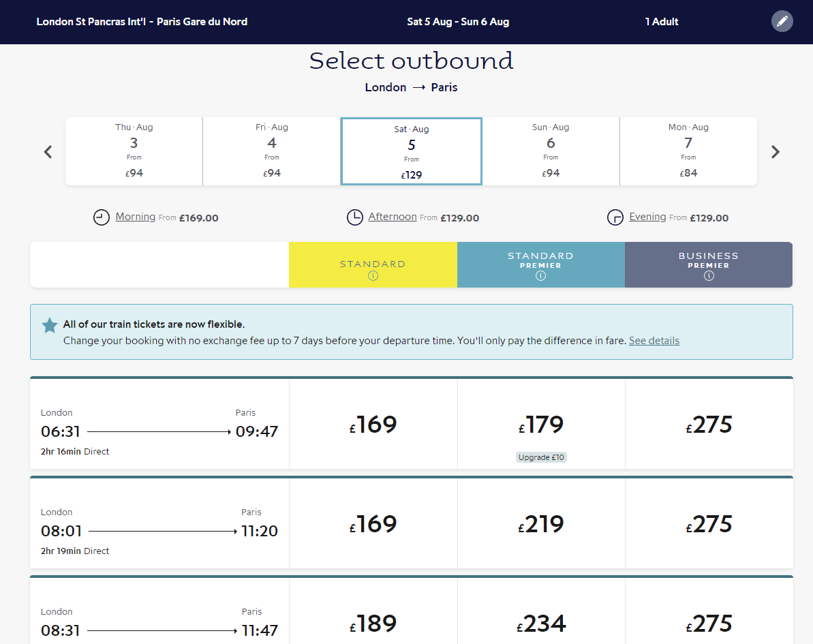Pick £179 Standard Premier fare at 06:31

pos(540,425)
